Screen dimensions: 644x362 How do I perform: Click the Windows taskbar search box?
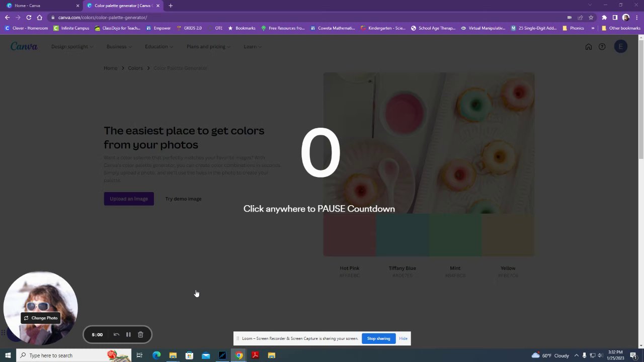coord(73,355)
